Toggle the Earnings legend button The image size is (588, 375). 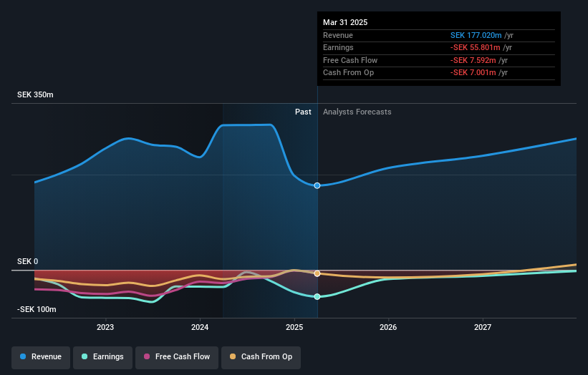(102, 357)
